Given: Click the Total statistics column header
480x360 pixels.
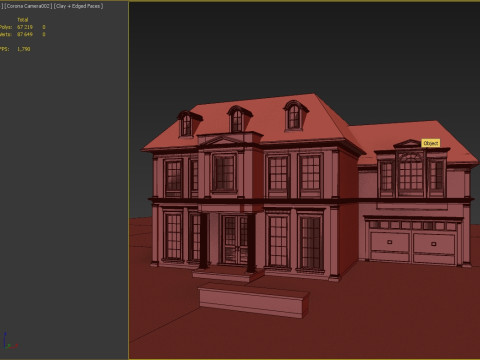Looking at the screenshot, I should [x=23, y=20].
